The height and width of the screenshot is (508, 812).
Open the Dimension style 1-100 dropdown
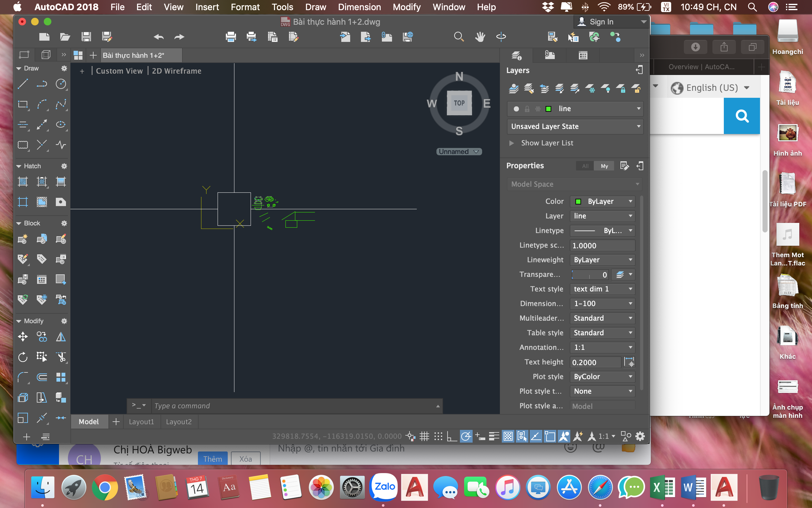(x=603, y=304)
